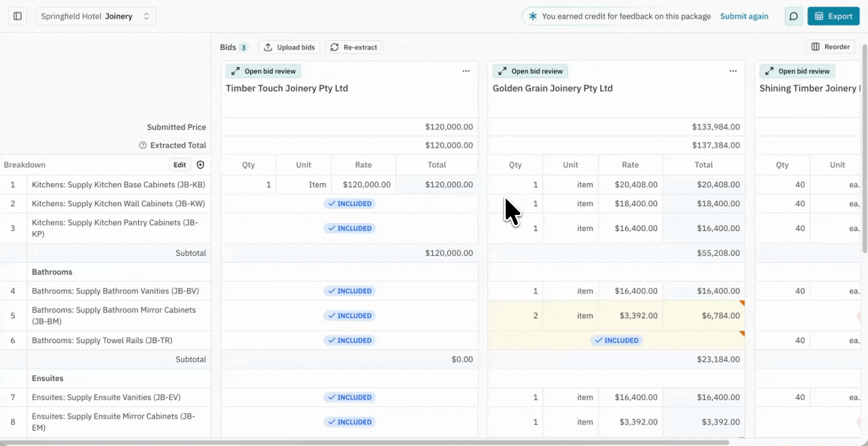Open the comments chat bubble icon
Image resolution: width=868 pixels, height=446 pixels.
[793, 16]
